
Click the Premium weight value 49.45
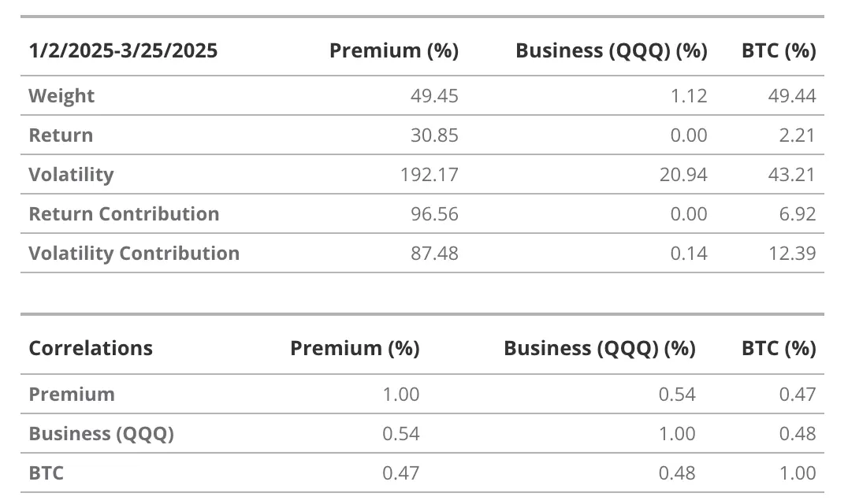tap(434, 96)
